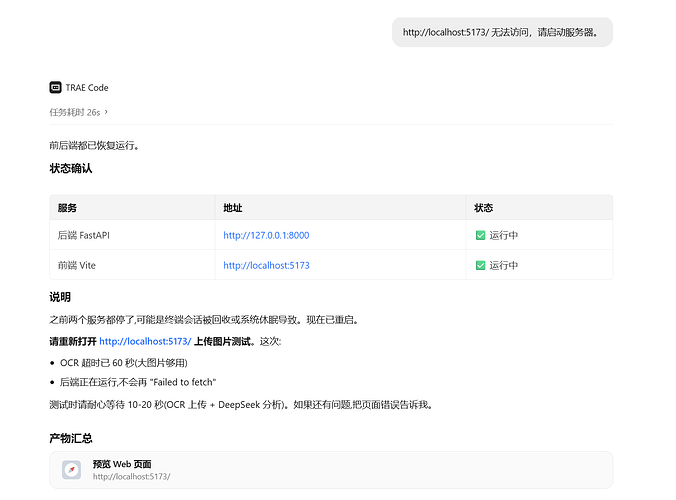
Task: Click the 任务耗时 26s label
Action: [x=75, y=112]
